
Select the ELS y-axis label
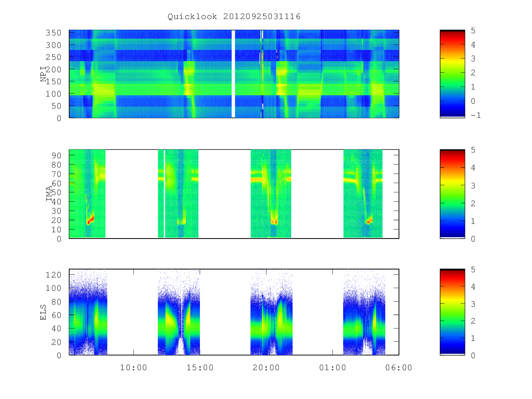(x=43, y=312)
